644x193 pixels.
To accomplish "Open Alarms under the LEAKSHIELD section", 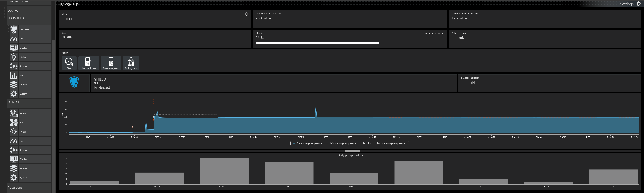I will [x=30, y=66].
